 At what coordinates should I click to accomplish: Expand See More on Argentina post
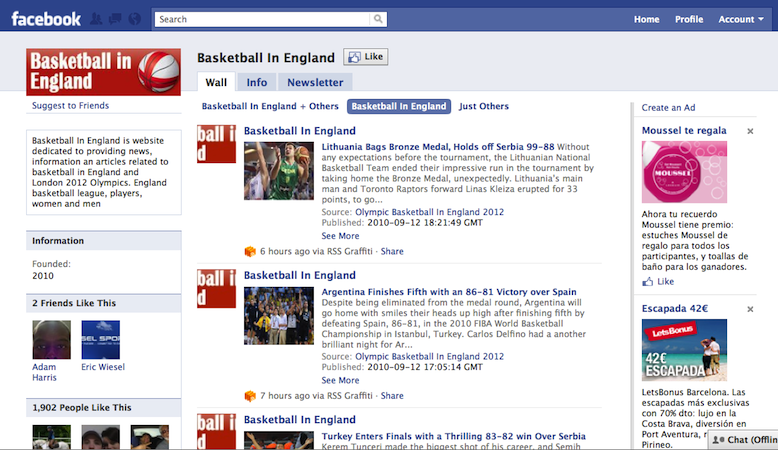pos(340,380)
